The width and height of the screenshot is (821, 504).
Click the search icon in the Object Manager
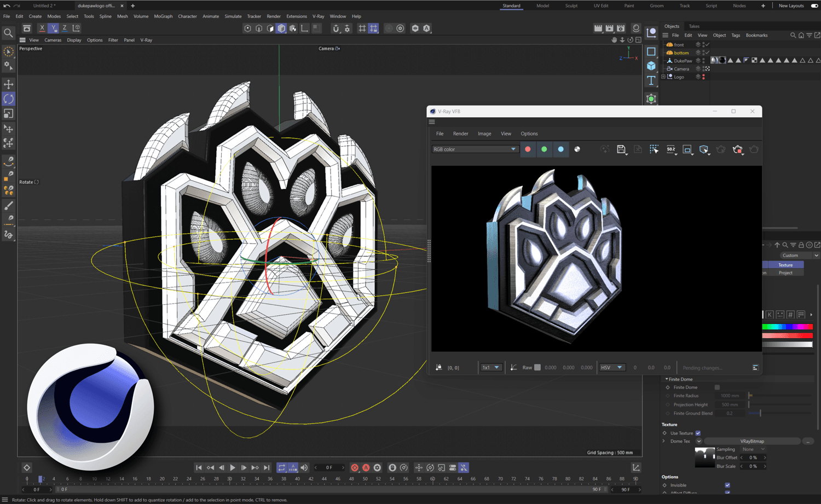coord(793,34)
